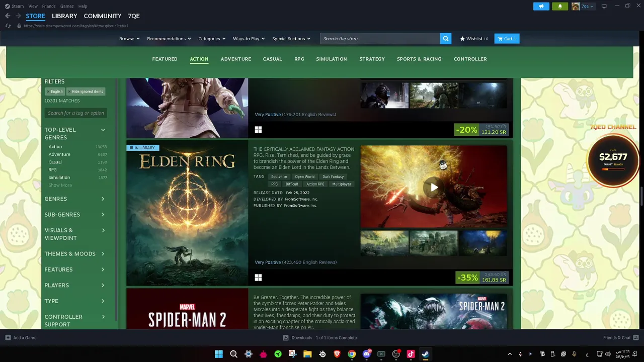Image resolution: width=644 pixels, height=362 pixels.
Task: Enter Big Picture mode via monitor icon
Action: 604,6
